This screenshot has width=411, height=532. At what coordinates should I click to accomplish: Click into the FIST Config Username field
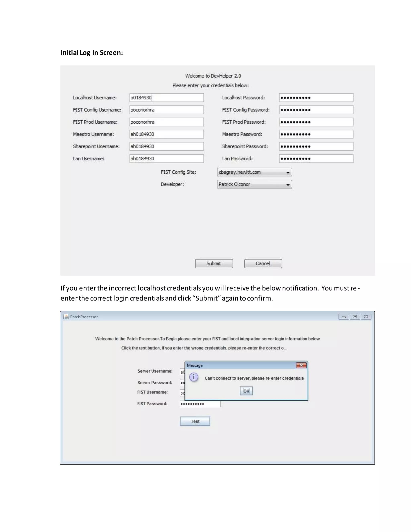click(x=167, y=110)
